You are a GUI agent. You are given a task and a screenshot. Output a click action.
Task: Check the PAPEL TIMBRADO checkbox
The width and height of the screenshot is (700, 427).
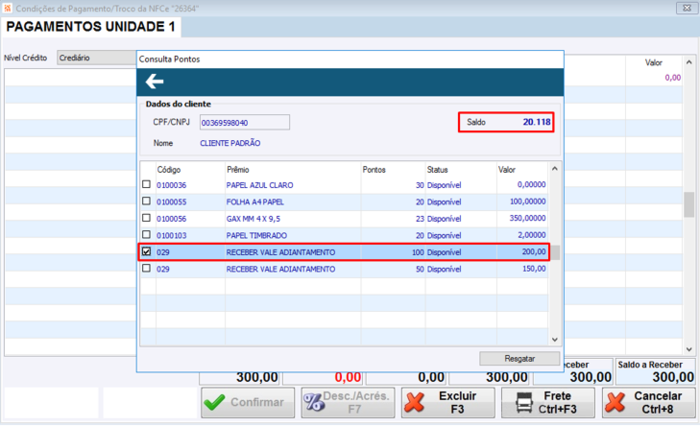pos(146,234)
